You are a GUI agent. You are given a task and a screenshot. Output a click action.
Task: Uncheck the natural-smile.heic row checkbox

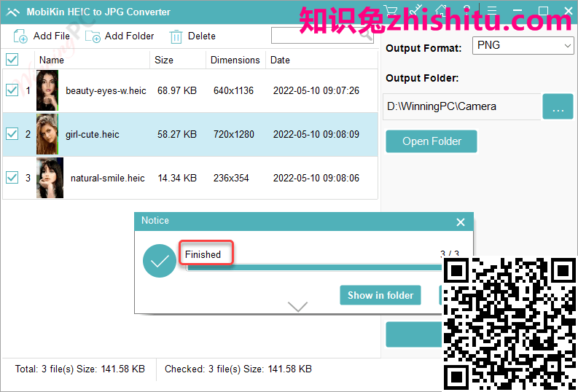tap(12, 178)
